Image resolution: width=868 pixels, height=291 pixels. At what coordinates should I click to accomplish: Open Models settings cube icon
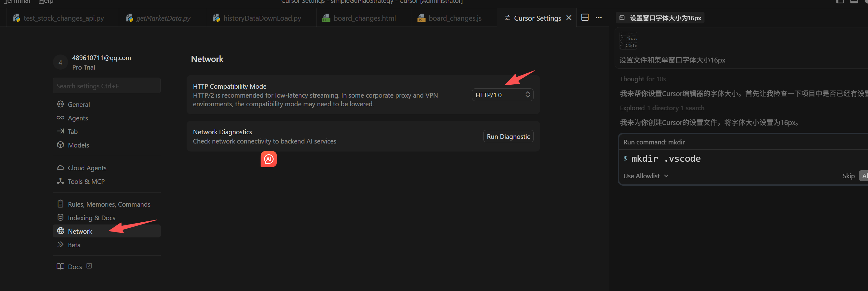[x=60, y=144]
